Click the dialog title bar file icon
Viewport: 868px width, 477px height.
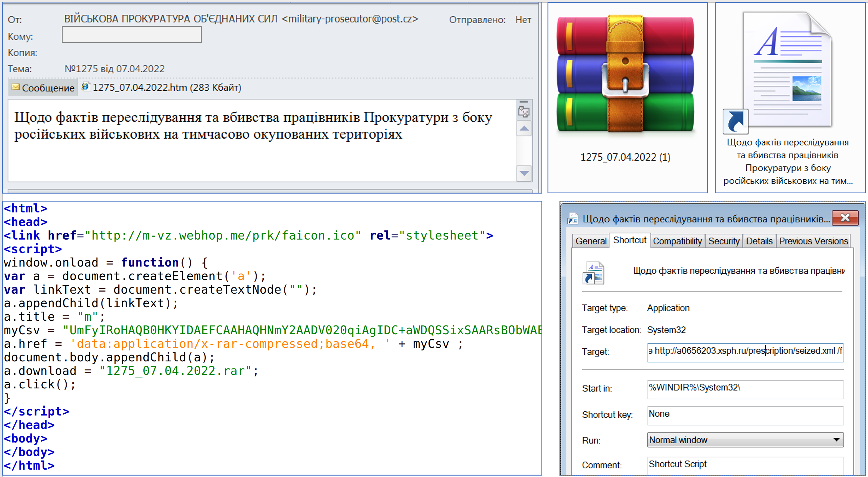(x=572, y=219)
